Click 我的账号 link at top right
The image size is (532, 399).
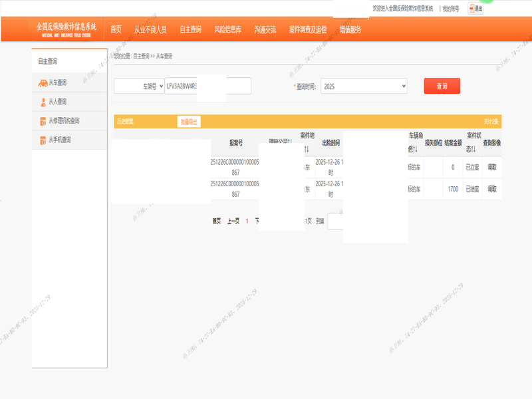pos(451,9)
